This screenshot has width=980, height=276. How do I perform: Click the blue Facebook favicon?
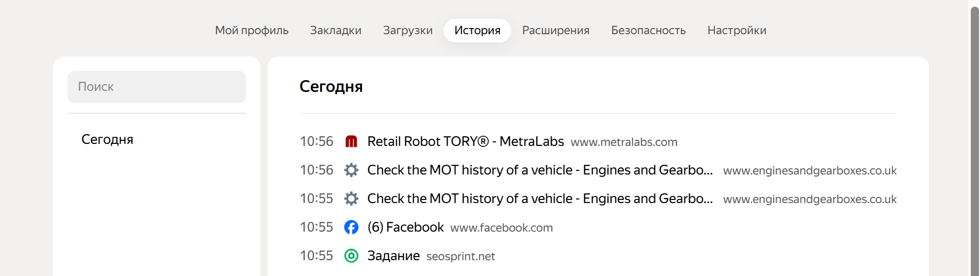point(351,227)
